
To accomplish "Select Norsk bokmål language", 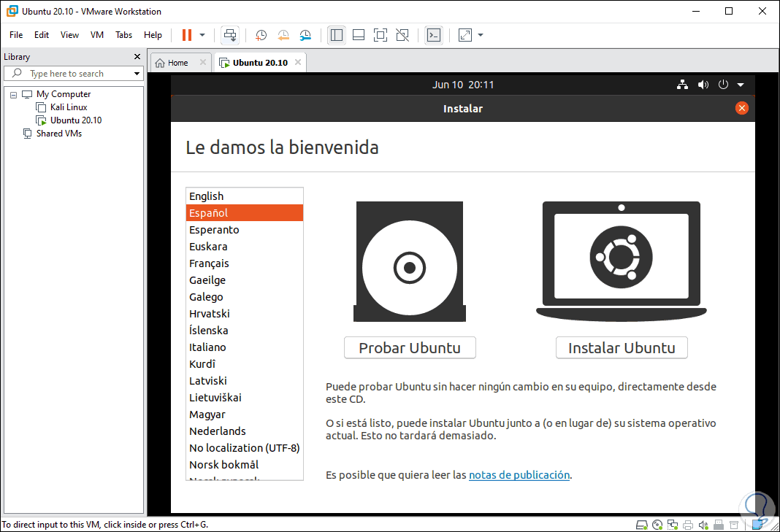I will (244, 465).
